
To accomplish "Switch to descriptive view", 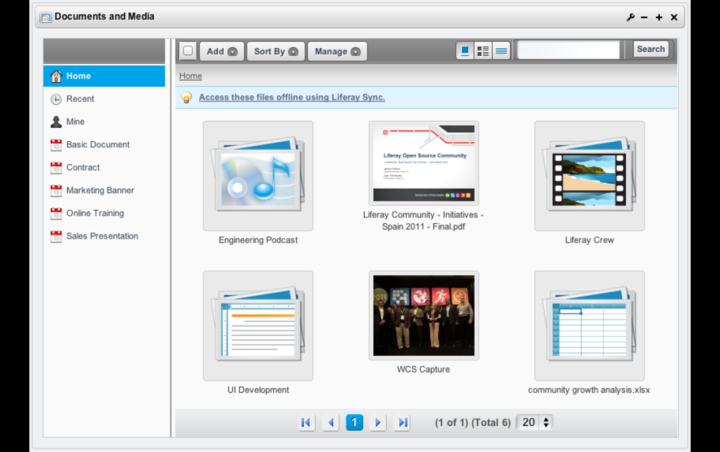I will click(483, 51).
